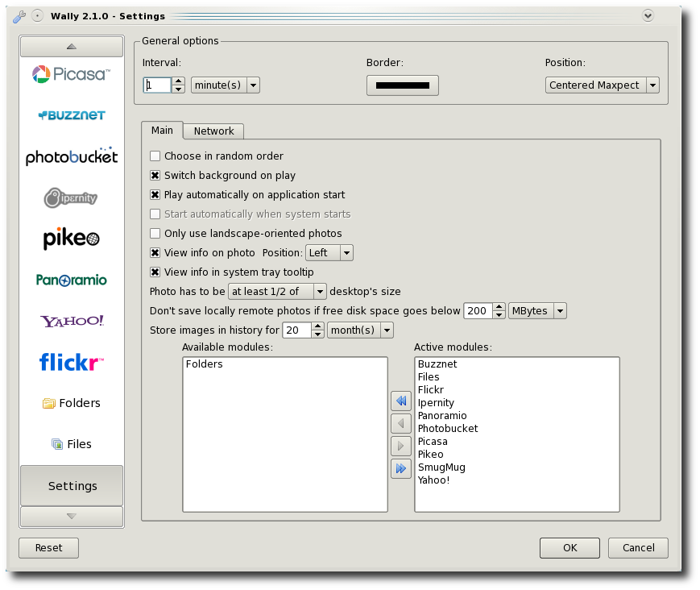The image size is (700, 590).
Task: Click the sidebar scroll-down arrow button
Action: [x=72, y=517]
